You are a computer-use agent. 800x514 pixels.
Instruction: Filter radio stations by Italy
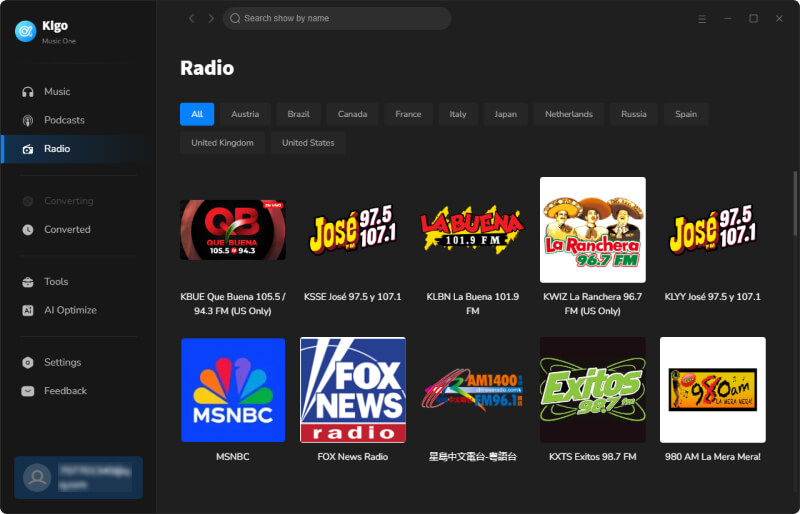click(x=458, y=114)
